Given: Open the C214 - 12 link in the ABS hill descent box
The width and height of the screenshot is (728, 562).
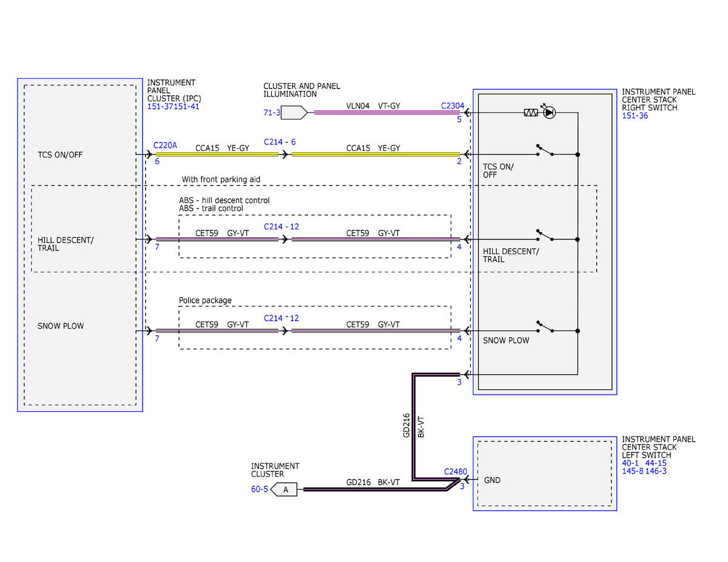Looking at the screenshot, I should point(281,227).
